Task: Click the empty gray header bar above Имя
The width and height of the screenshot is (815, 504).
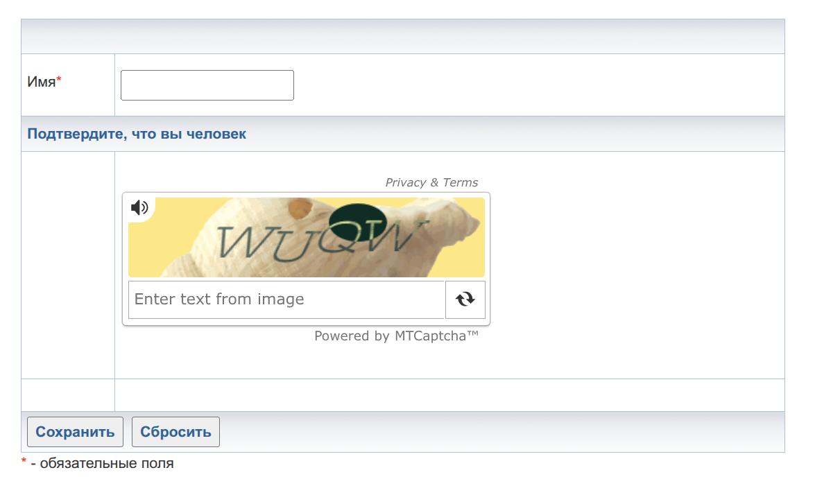Action: pos(402,36)
